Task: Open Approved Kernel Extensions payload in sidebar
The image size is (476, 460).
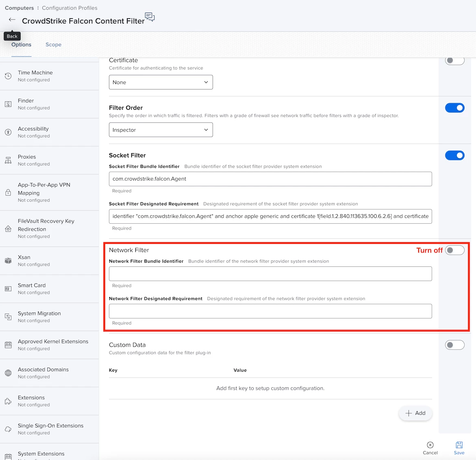Action: pyautogui.click(x=50, y=345)
